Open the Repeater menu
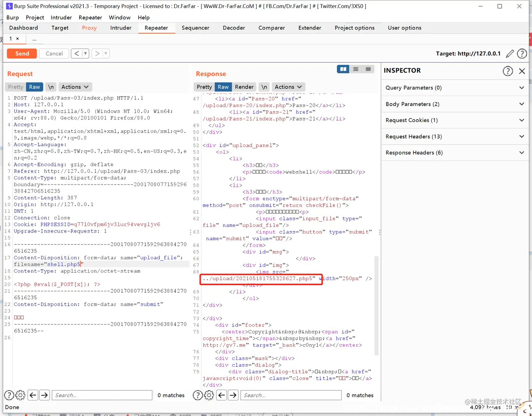This screenshot has height=416, width=532. point(90,18)
